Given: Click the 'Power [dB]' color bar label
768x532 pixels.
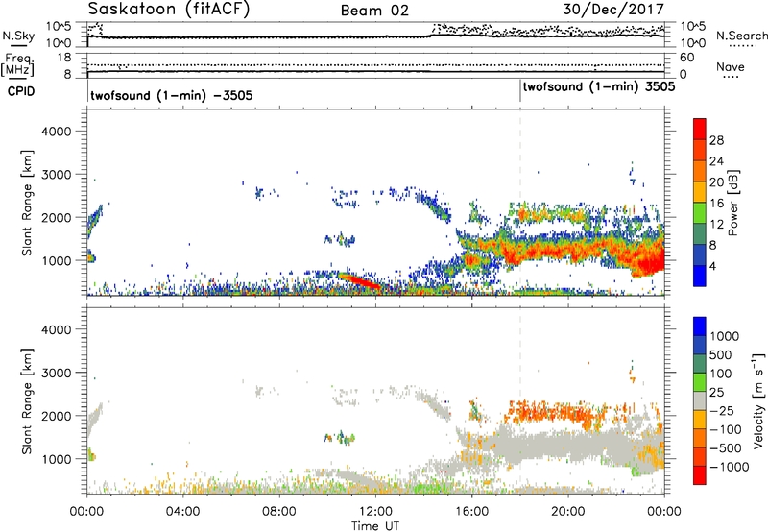Looking at the screenshot, I should click(x=732, y=203).
